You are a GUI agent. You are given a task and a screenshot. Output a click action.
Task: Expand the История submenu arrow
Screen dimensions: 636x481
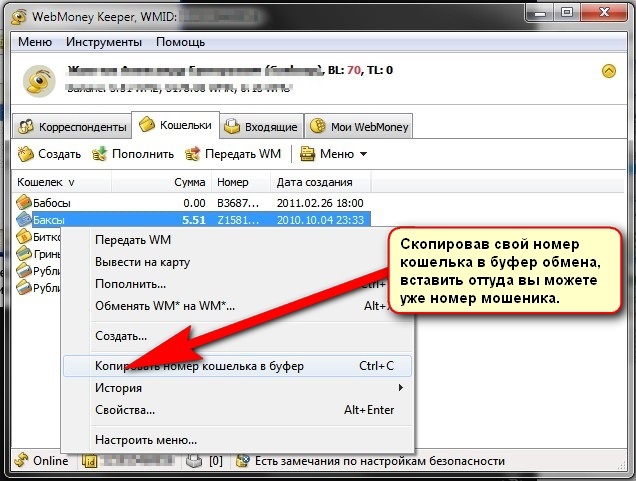401,388
